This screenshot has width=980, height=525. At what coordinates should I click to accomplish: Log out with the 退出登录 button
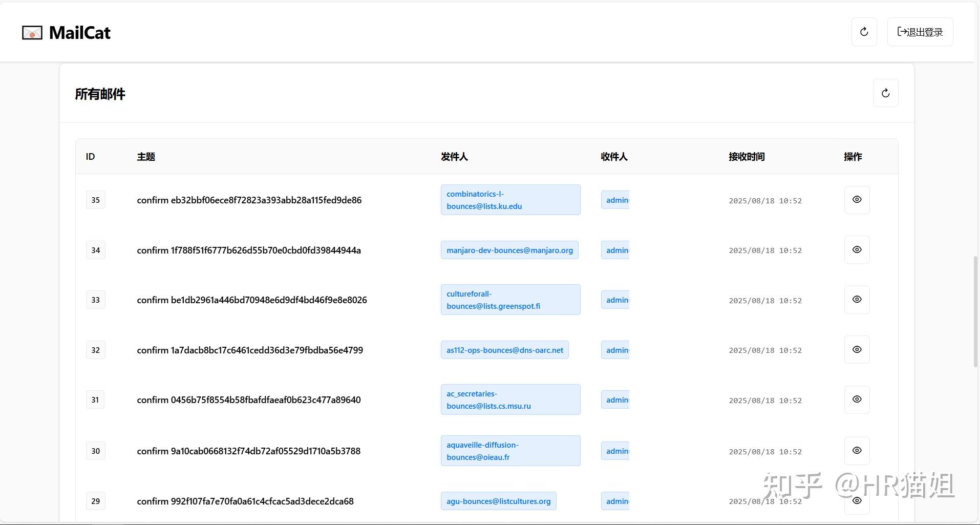pyautogui.click(x=920, y=32)
